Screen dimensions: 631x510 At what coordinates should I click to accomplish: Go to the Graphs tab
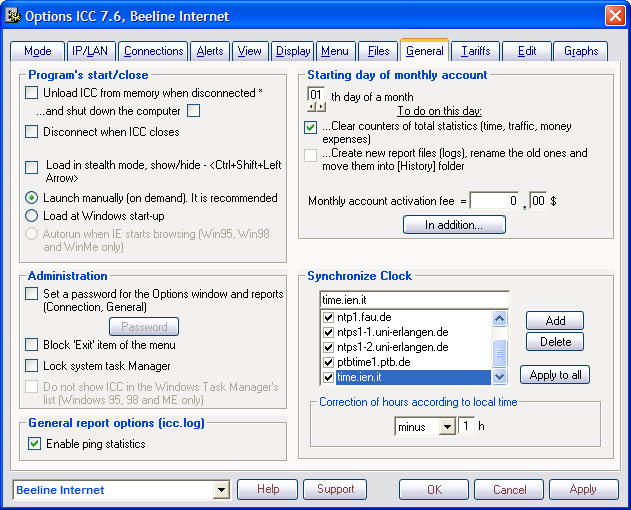pyautogui.click(x=581, y=51)
